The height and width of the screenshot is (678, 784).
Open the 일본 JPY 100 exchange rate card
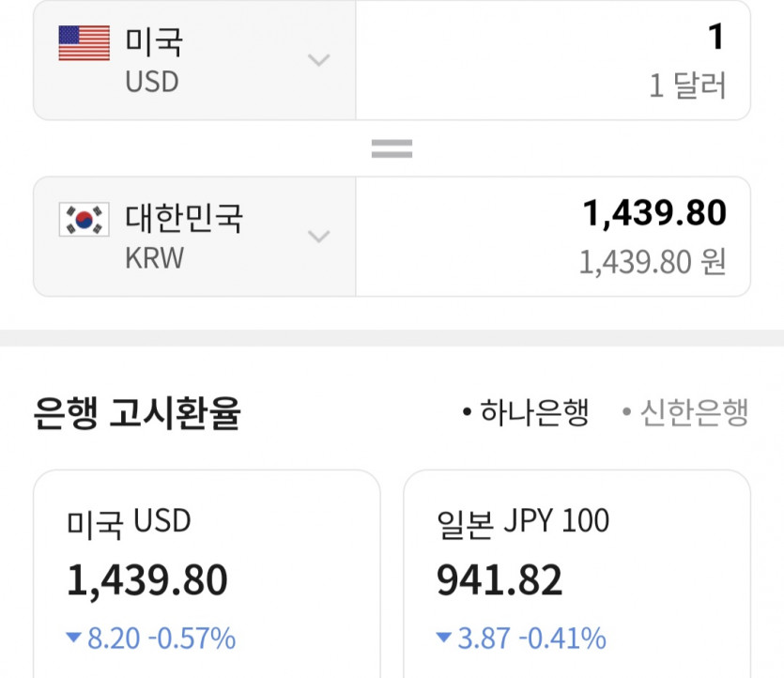(x=576, y=573)
